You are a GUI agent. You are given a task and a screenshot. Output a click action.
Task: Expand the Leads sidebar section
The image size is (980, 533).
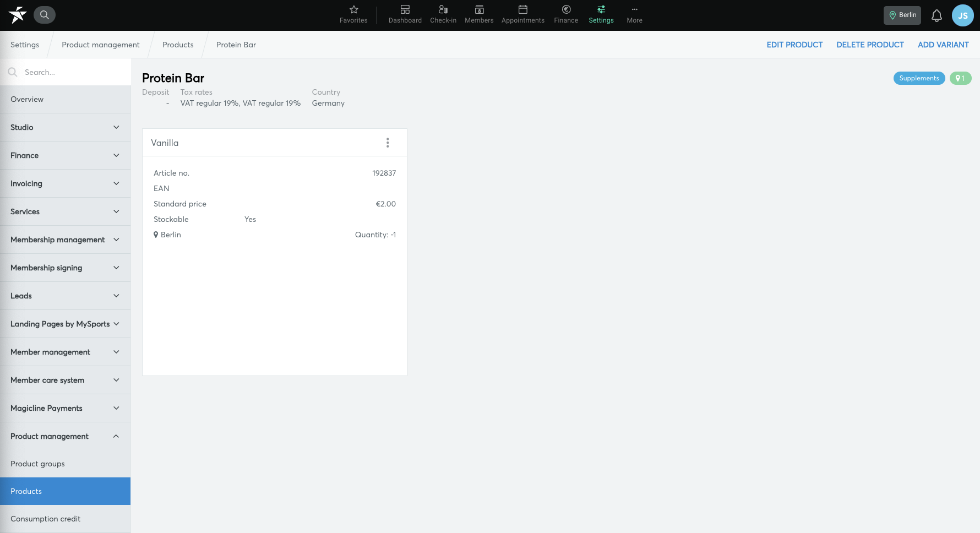tap(66, 296)
